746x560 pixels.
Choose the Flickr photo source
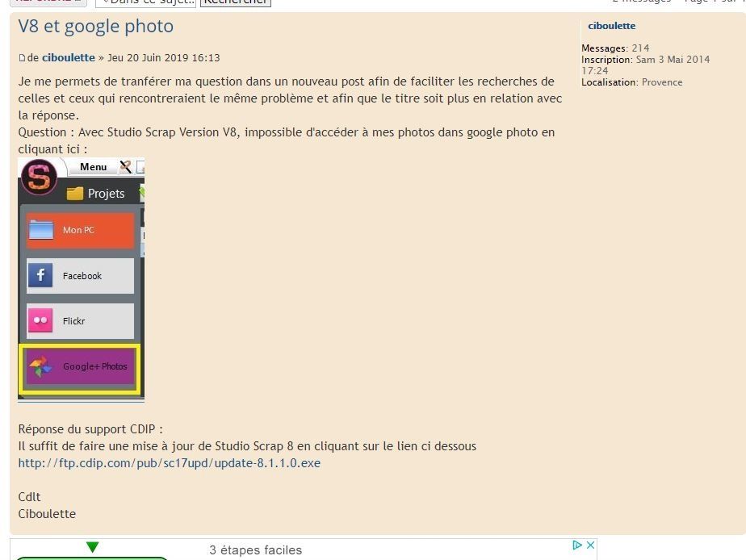80,321
